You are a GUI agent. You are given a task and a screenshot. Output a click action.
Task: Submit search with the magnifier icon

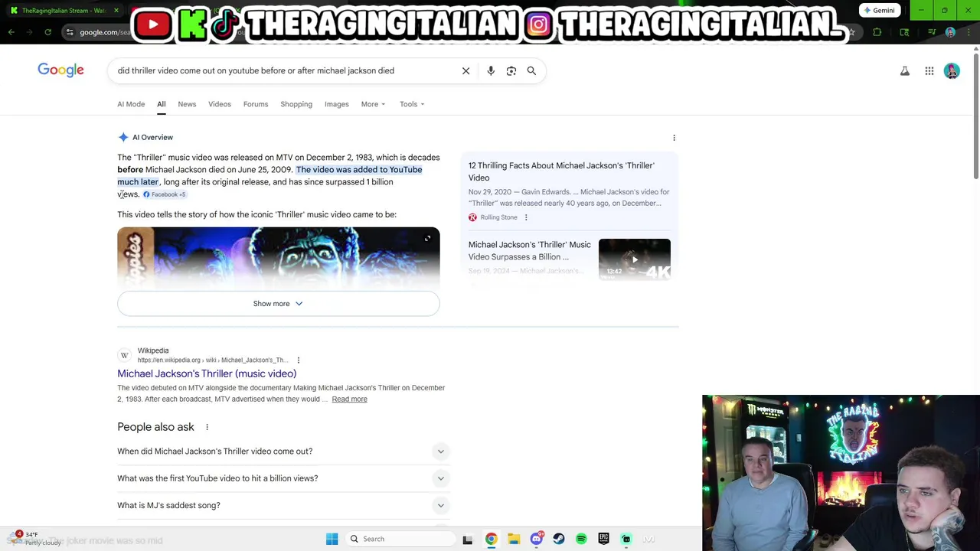pos(531,70)
